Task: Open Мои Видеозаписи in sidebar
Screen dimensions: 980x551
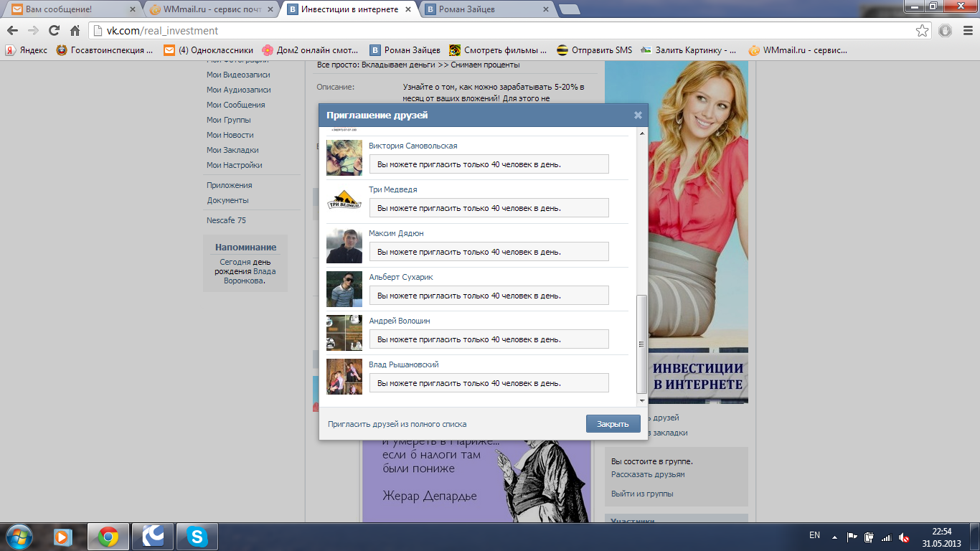Action: pos(238,75)
